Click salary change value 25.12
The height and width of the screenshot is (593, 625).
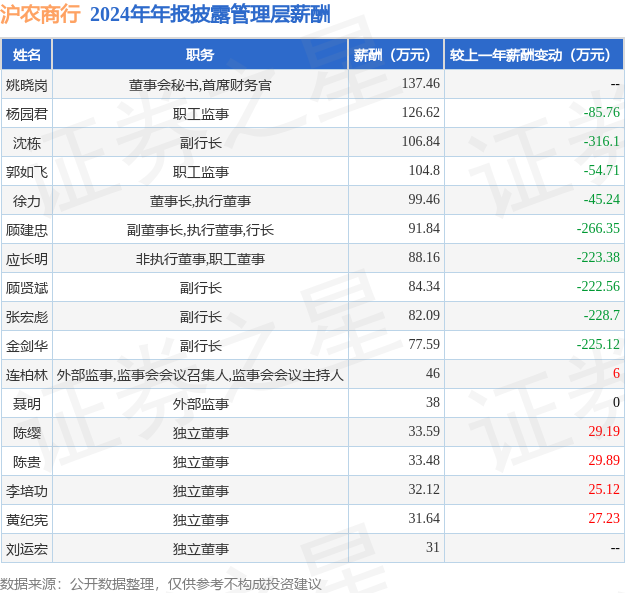604,489
